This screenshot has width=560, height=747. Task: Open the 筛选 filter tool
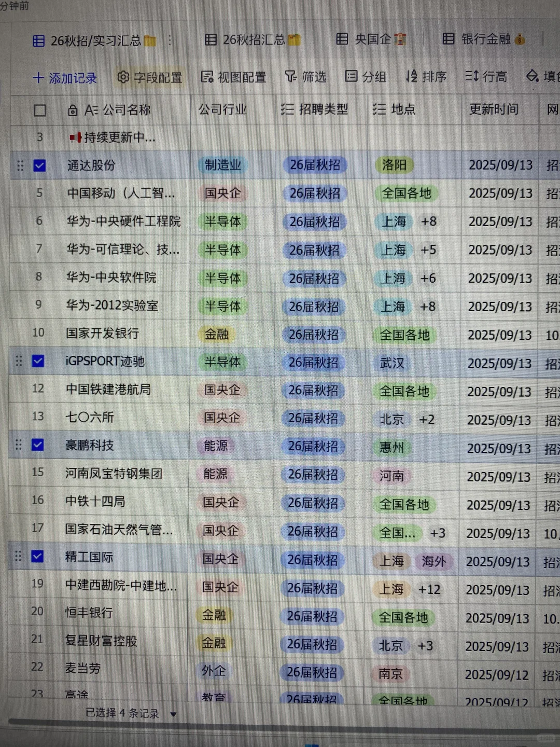305,77
